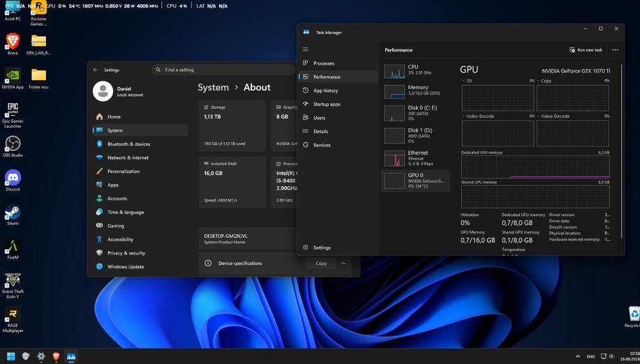The width and height of the screenshot is (640, 364).
Task: Open Privacy & security settings
Action: point(140,253)
